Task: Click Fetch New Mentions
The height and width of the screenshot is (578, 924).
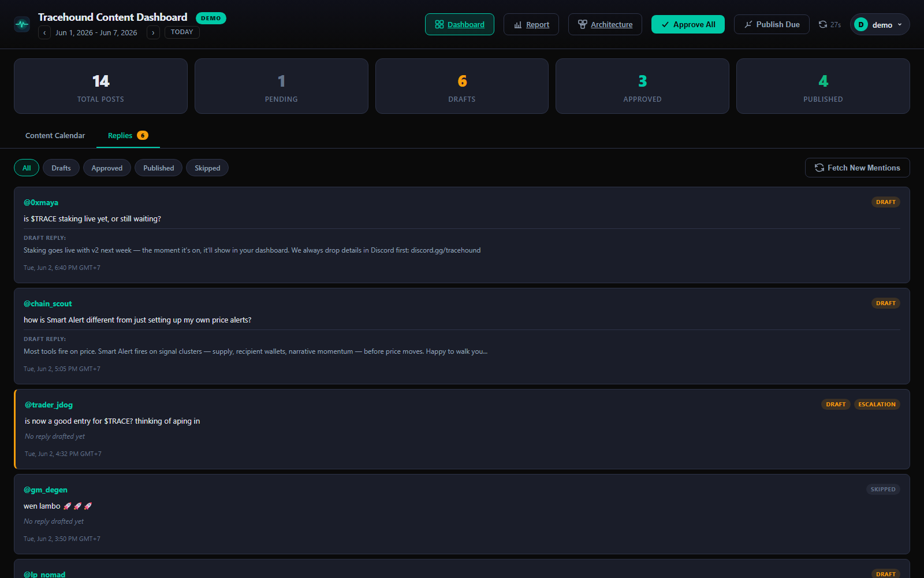Action: (858, 168)
